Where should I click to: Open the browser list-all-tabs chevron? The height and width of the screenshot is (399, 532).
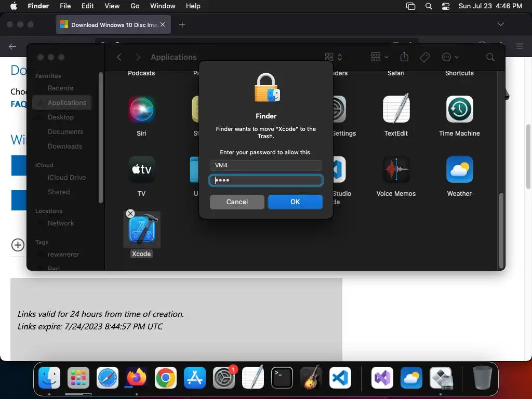[500, 24]
